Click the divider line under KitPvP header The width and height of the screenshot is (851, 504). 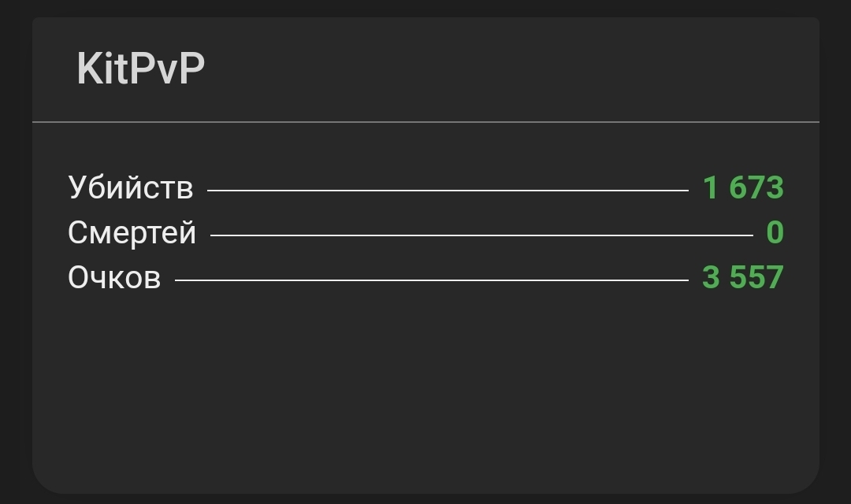coord(425,122)
